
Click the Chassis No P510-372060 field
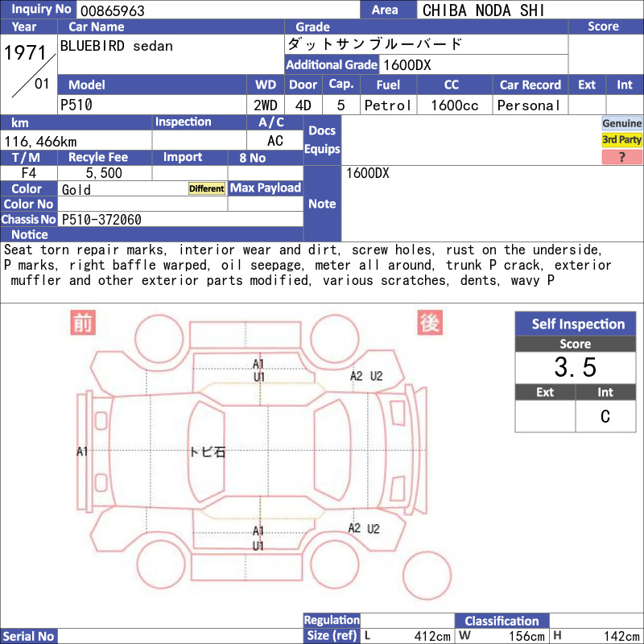(x=180, y=219)
